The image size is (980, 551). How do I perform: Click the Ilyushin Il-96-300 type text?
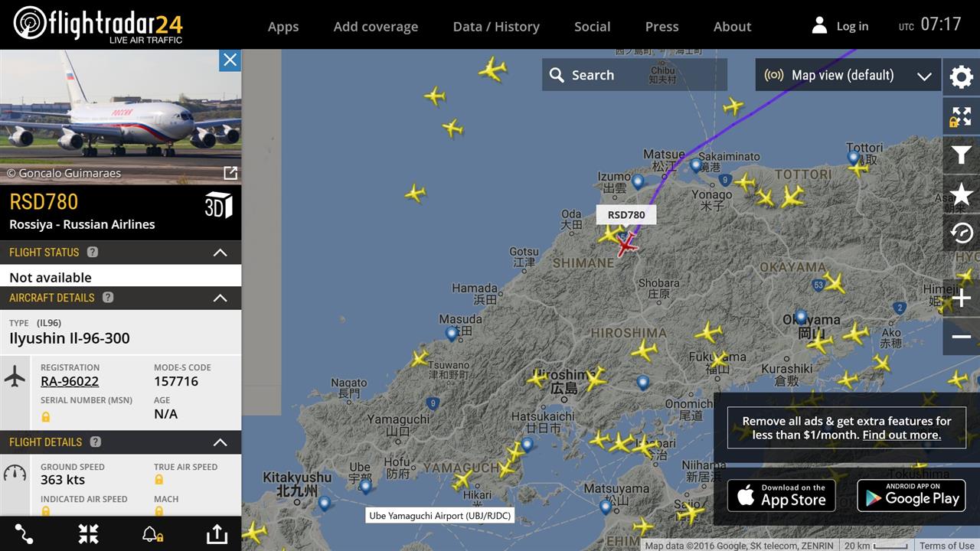point(70,338)
